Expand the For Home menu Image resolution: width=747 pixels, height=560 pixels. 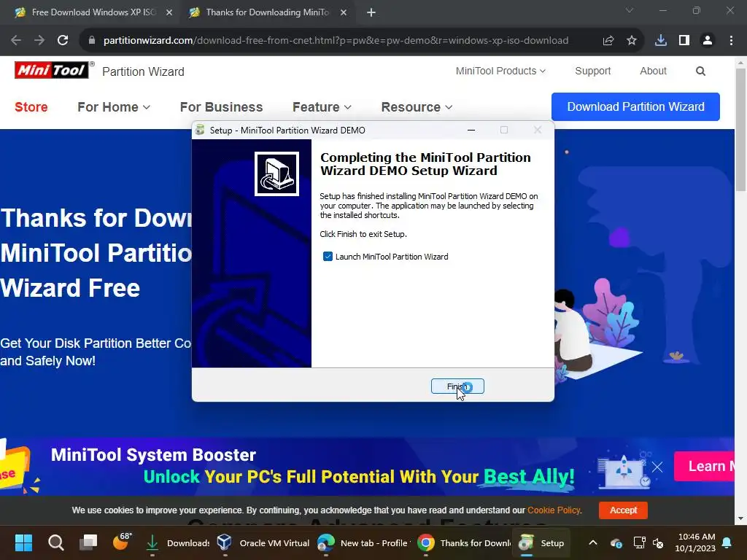pyautogui.click(x=114, y=106)
